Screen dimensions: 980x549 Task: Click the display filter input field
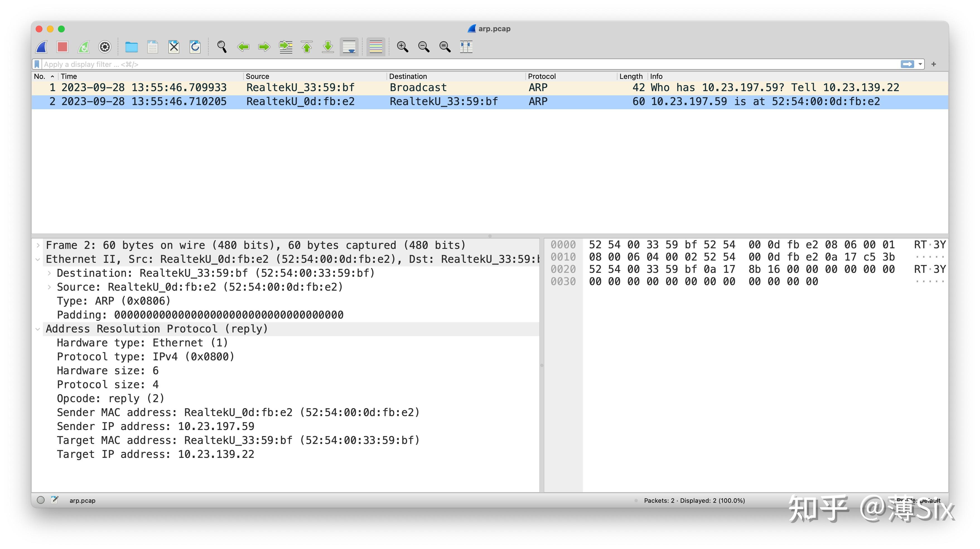457,64
